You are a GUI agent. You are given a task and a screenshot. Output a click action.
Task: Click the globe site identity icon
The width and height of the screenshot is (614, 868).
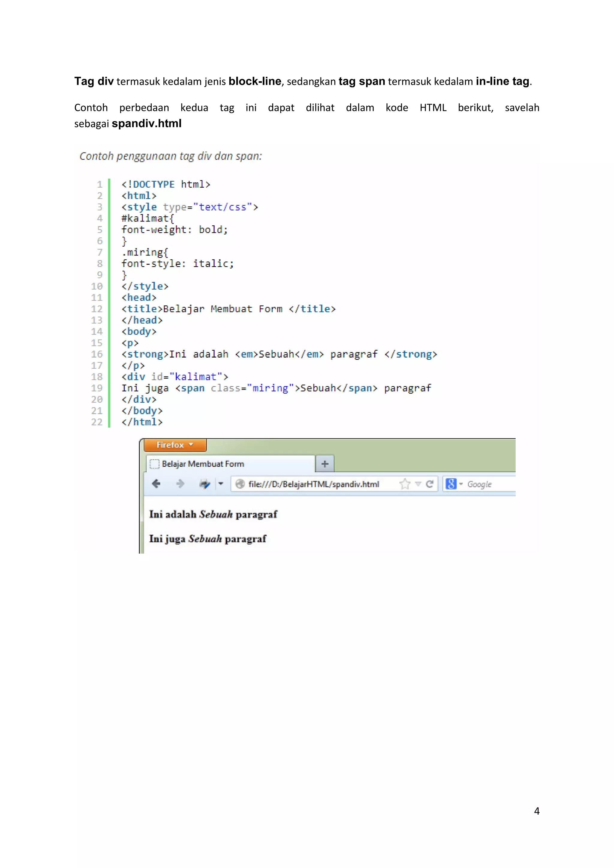point(240,484)
